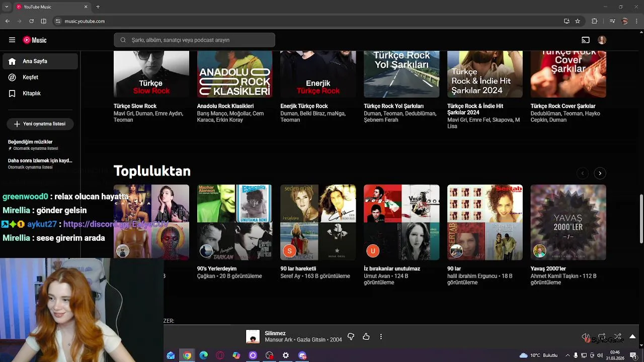Open Opera browser in taskbar
Viewport: 644px width, 362px height.
220,355
